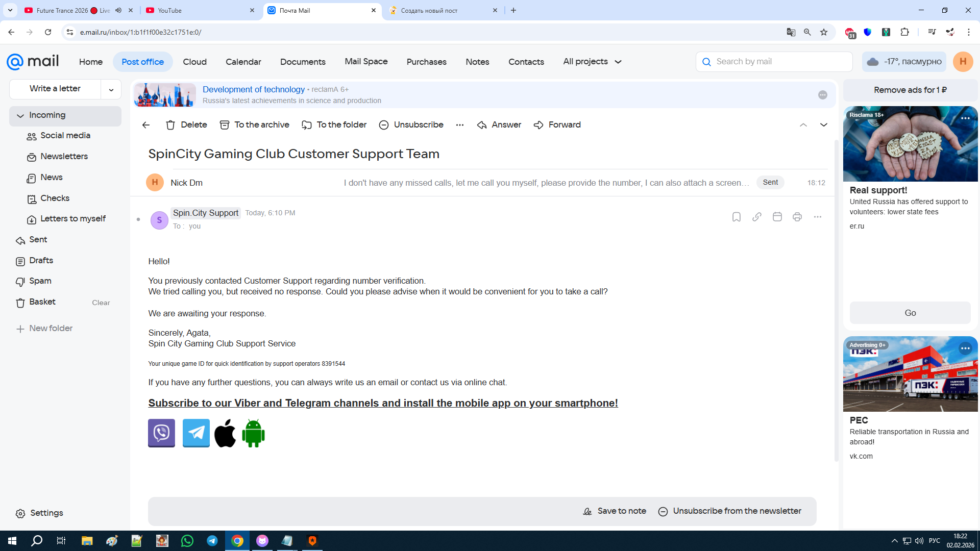Collapse the Incoming folder tree

pyautogui.click(x=20, y=116)
